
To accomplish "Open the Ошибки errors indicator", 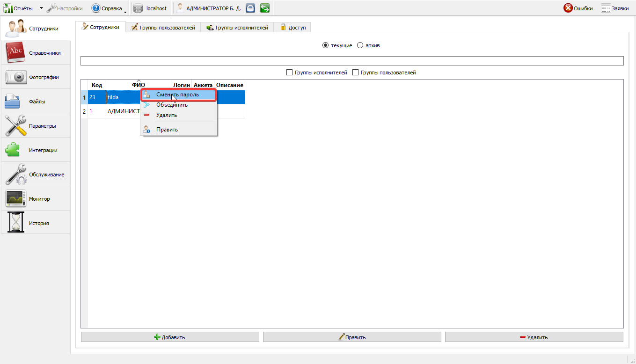I will 578,8.
